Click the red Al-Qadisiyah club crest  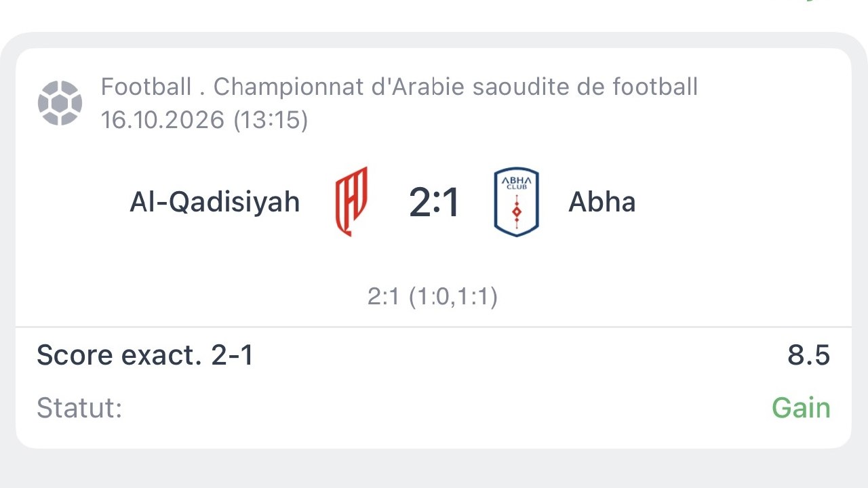tap(352, 201)
